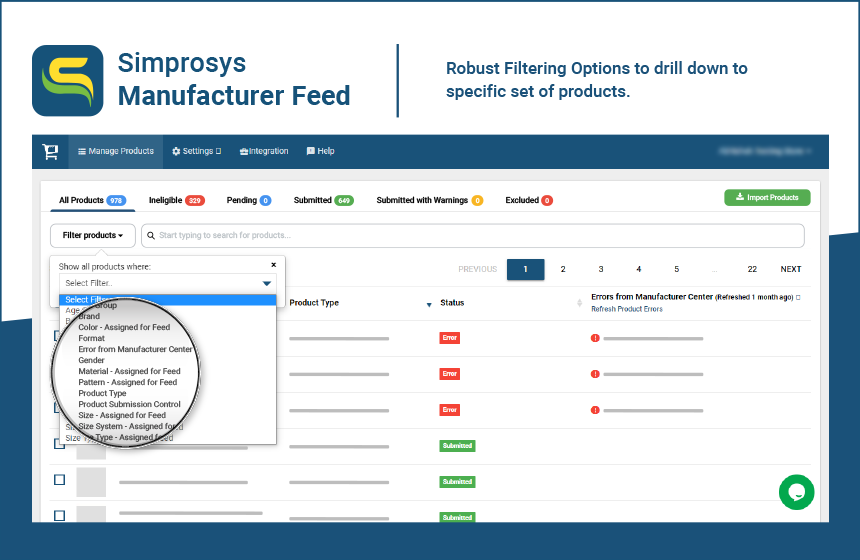Go to page 1
860x560 pixels.
tap(525, 269)
